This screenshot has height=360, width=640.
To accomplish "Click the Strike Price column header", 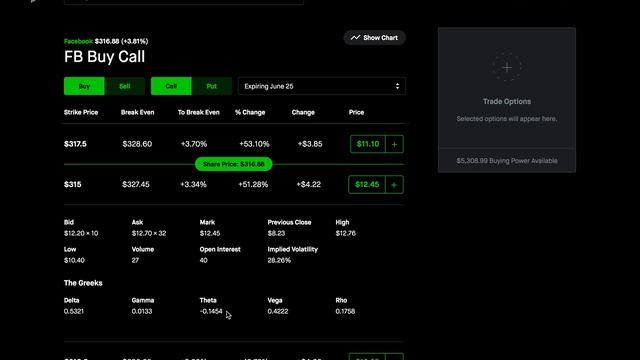I will click(x=81, y=112).
